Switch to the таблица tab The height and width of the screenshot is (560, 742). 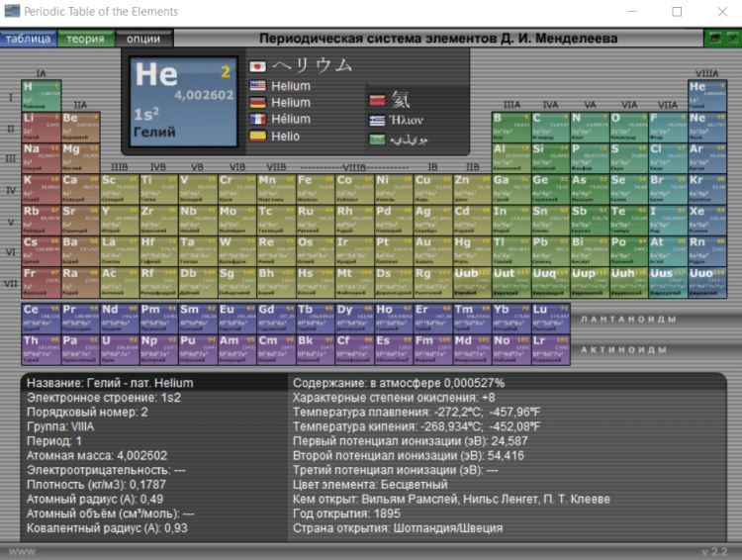(29, 39)
